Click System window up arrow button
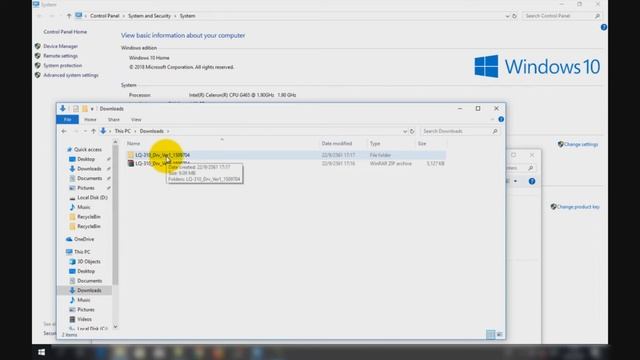 (69, 16)
